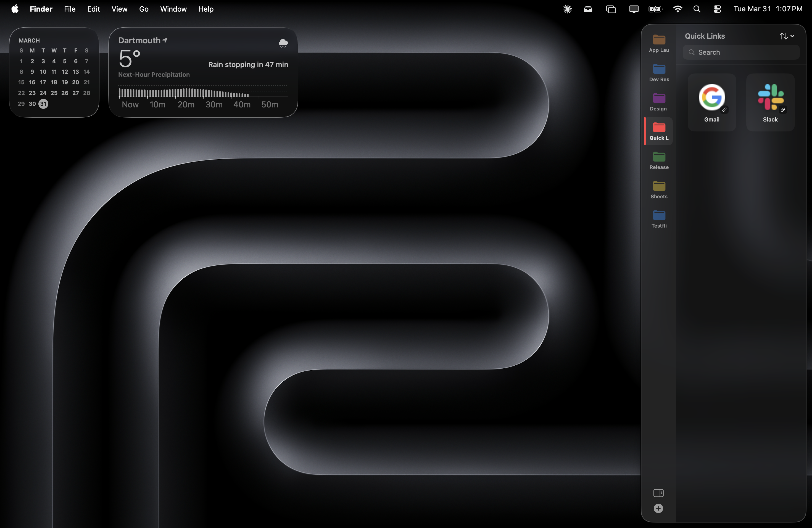The height and width of the screenshot is (528, 812).
Task: Open the Window menu
Action: point(173,9)
